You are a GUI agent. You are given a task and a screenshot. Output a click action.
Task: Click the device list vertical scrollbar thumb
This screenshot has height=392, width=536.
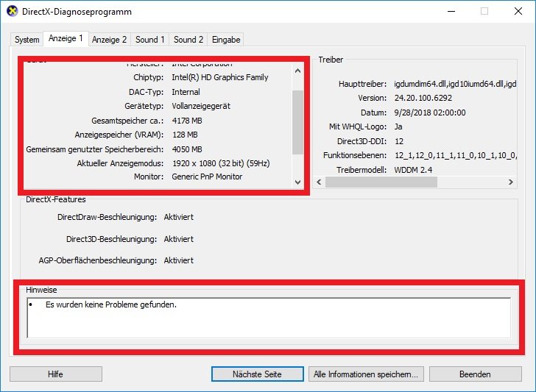point(297,122)
